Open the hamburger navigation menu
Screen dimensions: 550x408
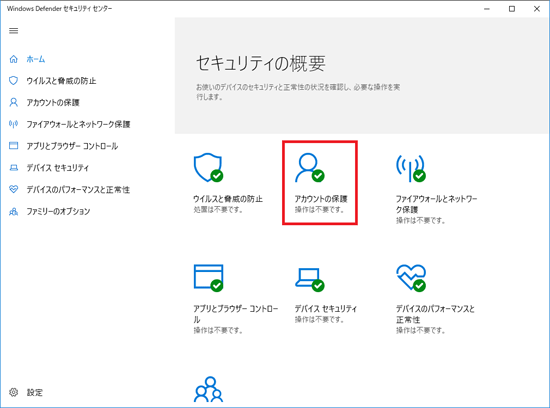(14, 31)
